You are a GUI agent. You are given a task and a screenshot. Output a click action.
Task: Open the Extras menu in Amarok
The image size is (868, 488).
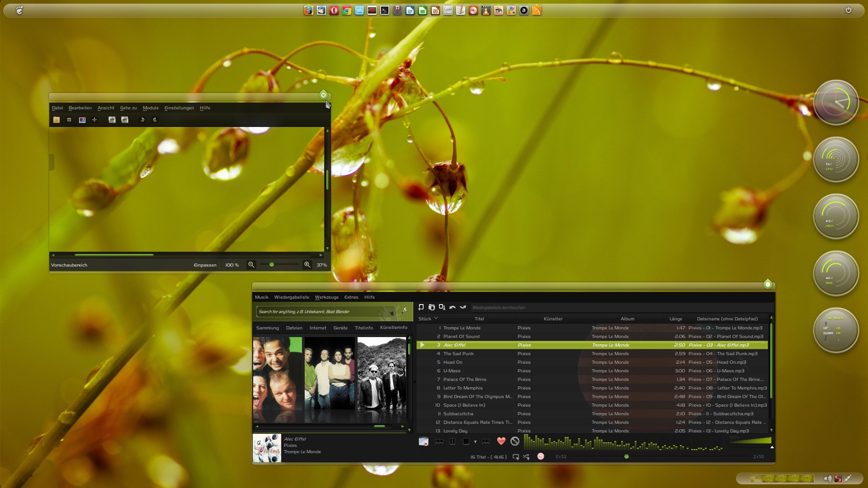351,297
